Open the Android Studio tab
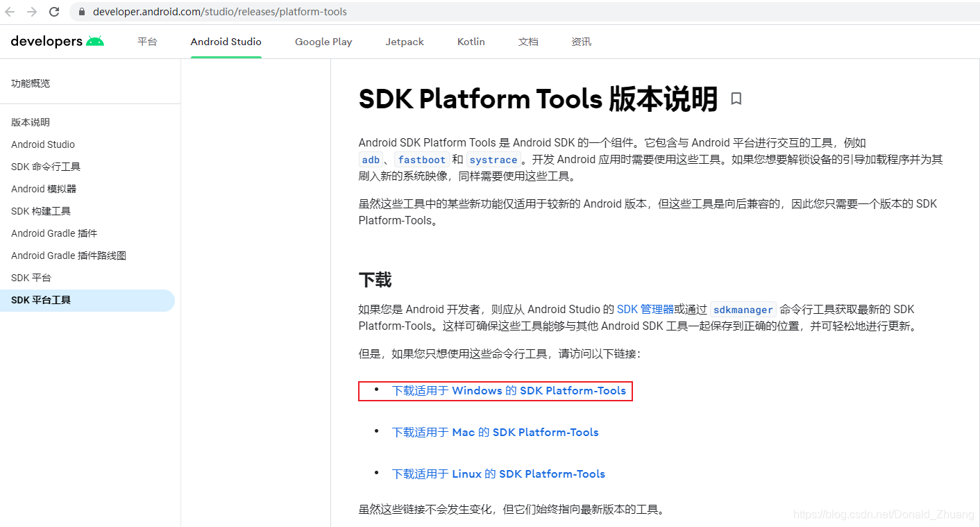The height and width of the screenshot is (527, 980). tap(226, 42)
